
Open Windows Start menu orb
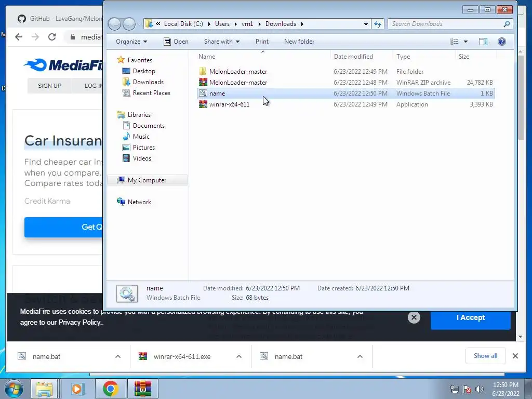(x=14, y=389)
